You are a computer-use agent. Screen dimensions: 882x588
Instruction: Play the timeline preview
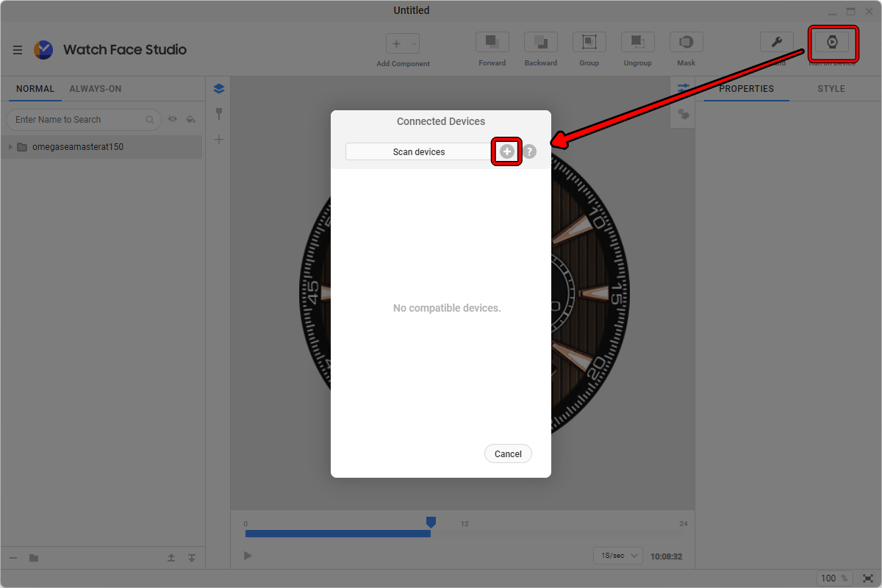click(x=248, y=556)
